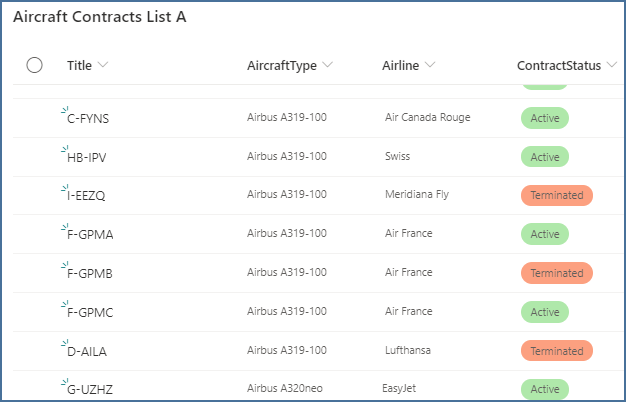This screenshot has width=626, height=402.
Task: Open the C-FYNS list item
Action: [88, 119]
